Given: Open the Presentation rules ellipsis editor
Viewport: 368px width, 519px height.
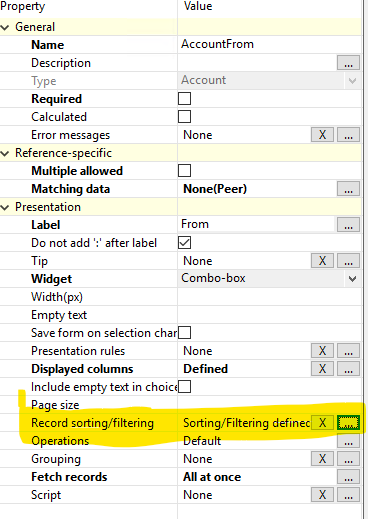Looking at the screenshot, I should coord(348,351).
